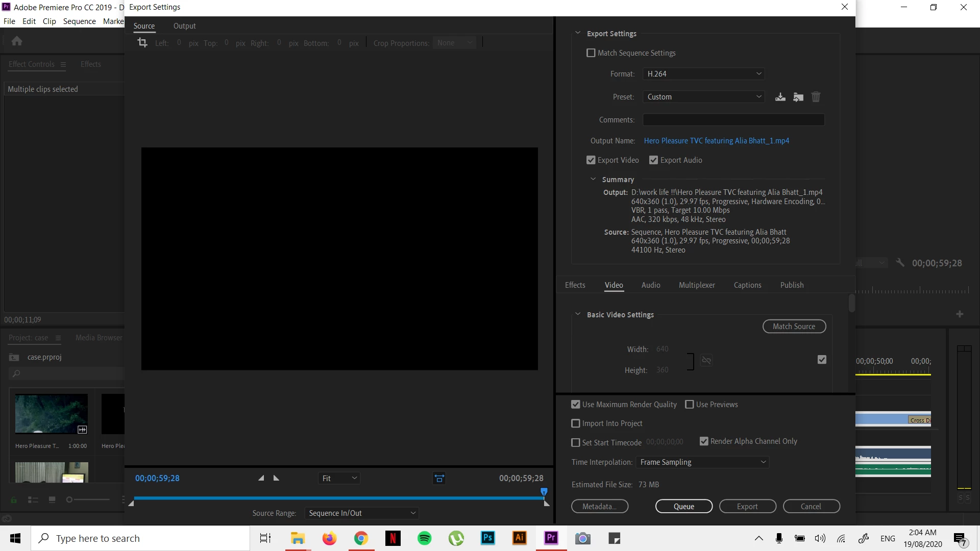
Task: Open Photoshop from the taskbar
Action: point(487,538)
